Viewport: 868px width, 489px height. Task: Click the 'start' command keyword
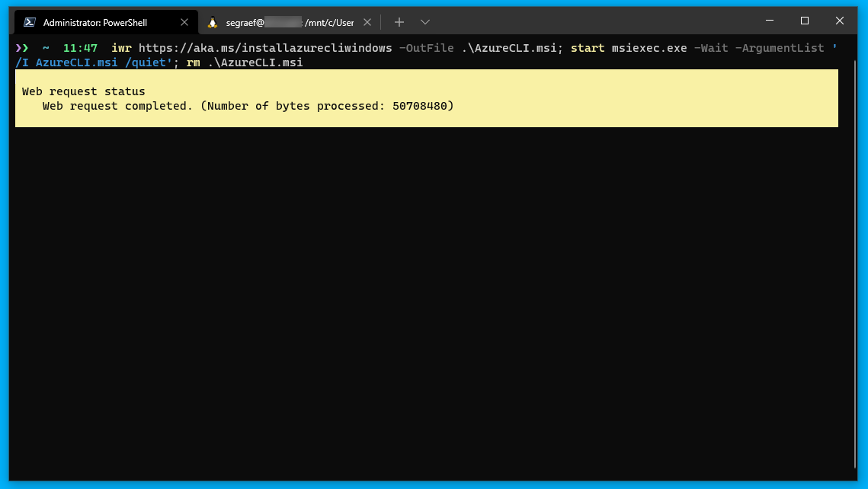[588, 48]
